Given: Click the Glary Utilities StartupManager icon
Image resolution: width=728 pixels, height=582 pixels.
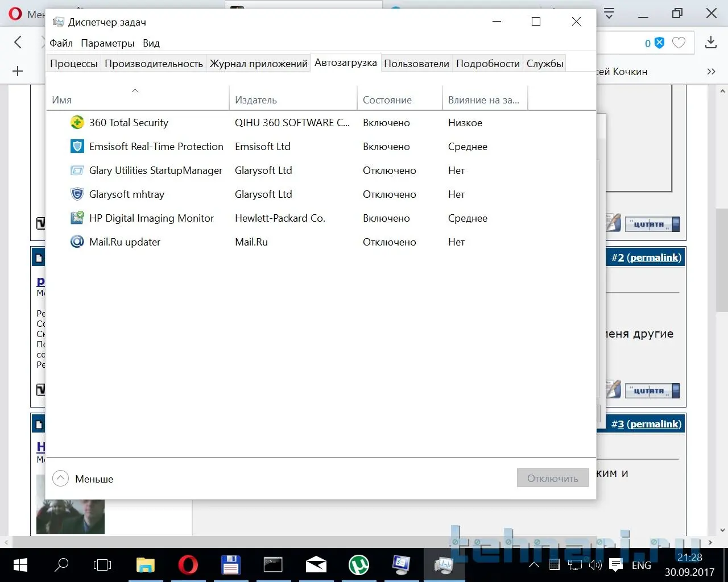Looking at the screenshot, I should pyautogui.click(x=77, y=171).
